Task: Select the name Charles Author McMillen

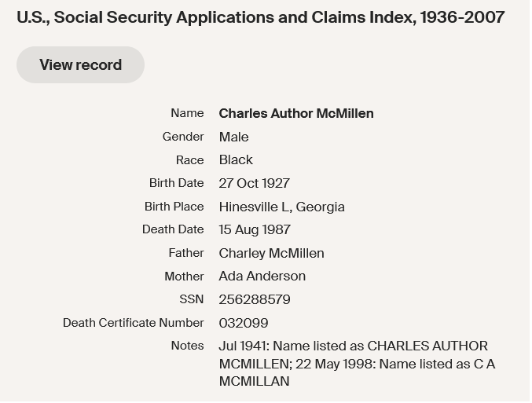Action: pos(296,113)
